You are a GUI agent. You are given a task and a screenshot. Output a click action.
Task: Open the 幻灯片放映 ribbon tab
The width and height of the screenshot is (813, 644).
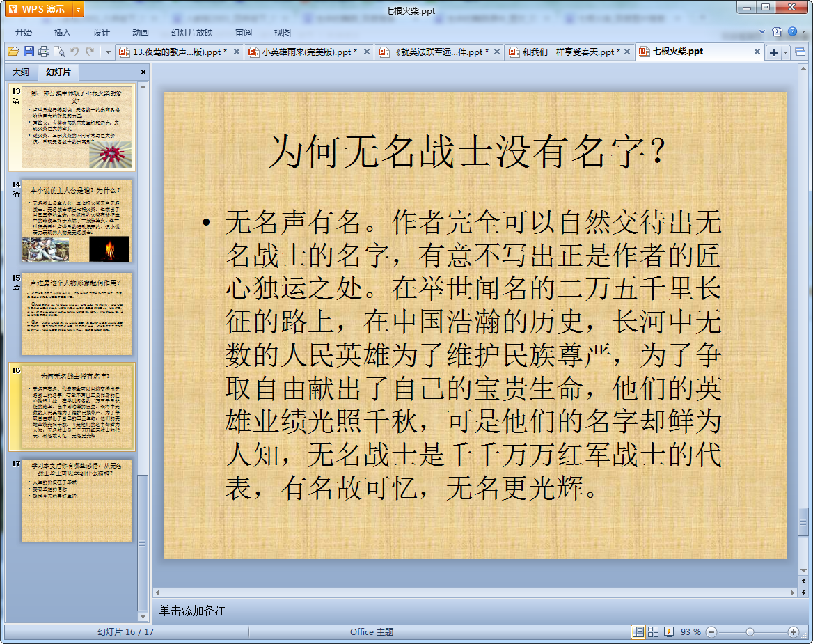[192, 32]
